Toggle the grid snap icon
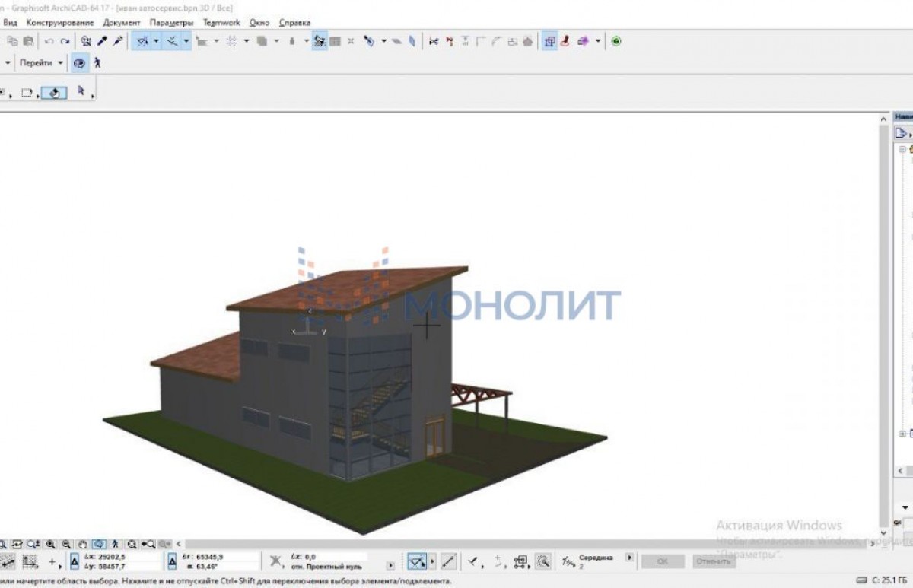This screenshot has height=588, width=913. 231,41
